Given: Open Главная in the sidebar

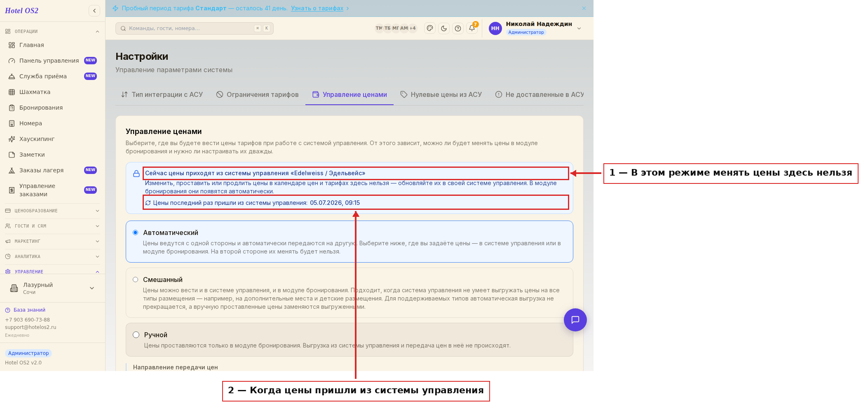Looking at the screenshot, I should click(x=52, y=45).
